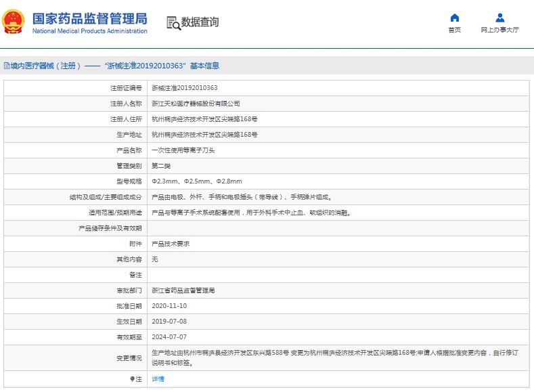Click the expiry date 2024-07-07 value
The width and height of the screenshot is (534, 392).
click(x=168, y=337)
